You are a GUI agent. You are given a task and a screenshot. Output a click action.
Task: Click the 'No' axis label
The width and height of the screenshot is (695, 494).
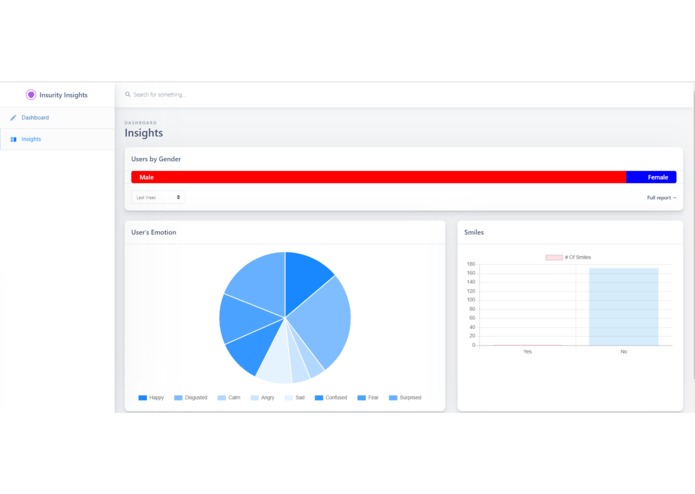(624, 352)
